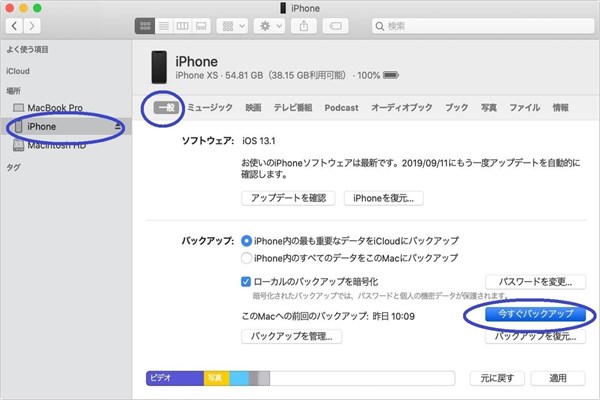Switch Finder to list view
Screen dimensions: 600x400
[164, 26]
